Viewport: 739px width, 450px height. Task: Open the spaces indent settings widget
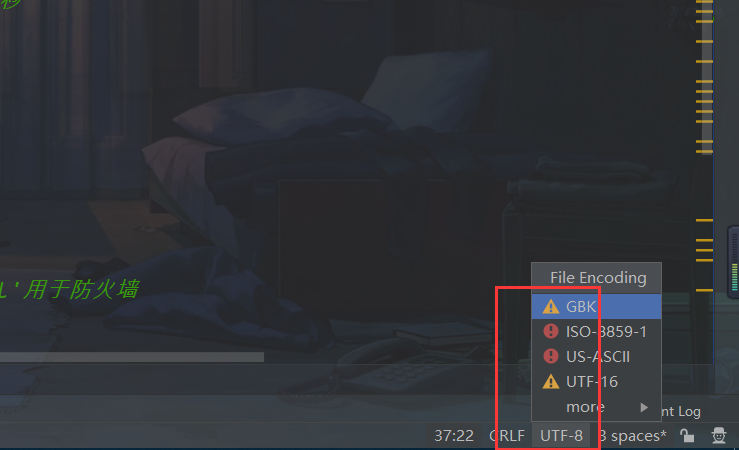click(x=632, y=436)
